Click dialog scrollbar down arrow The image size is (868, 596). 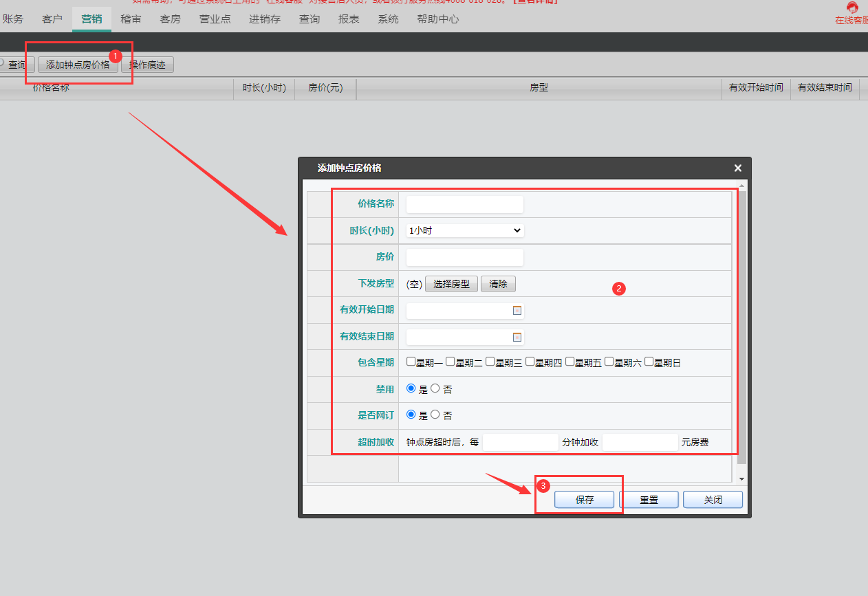click(x=741, y=478)
